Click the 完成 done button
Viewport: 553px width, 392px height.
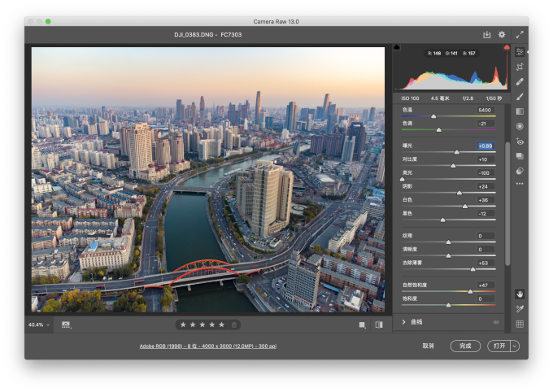pos(465,346)
